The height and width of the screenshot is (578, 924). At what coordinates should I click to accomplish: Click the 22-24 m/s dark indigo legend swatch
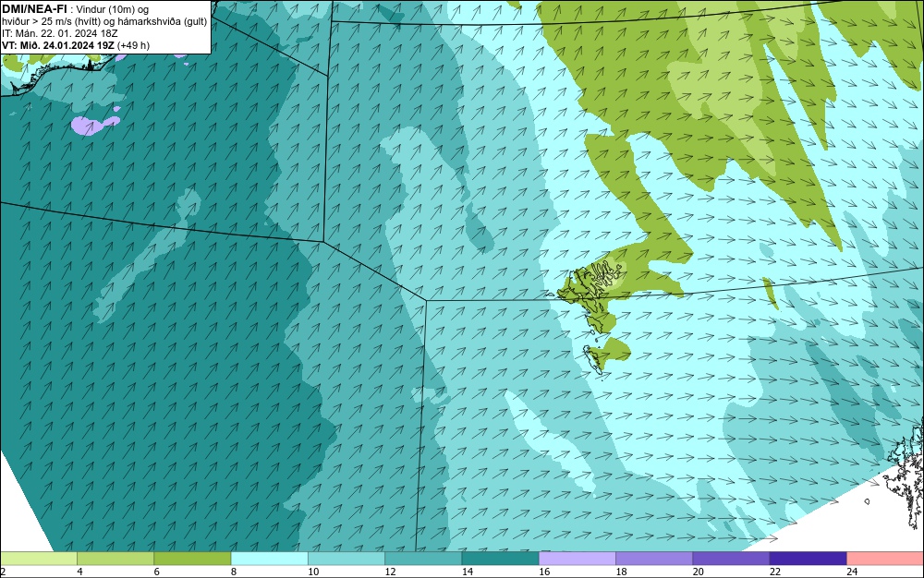click(x=808, y=558)
